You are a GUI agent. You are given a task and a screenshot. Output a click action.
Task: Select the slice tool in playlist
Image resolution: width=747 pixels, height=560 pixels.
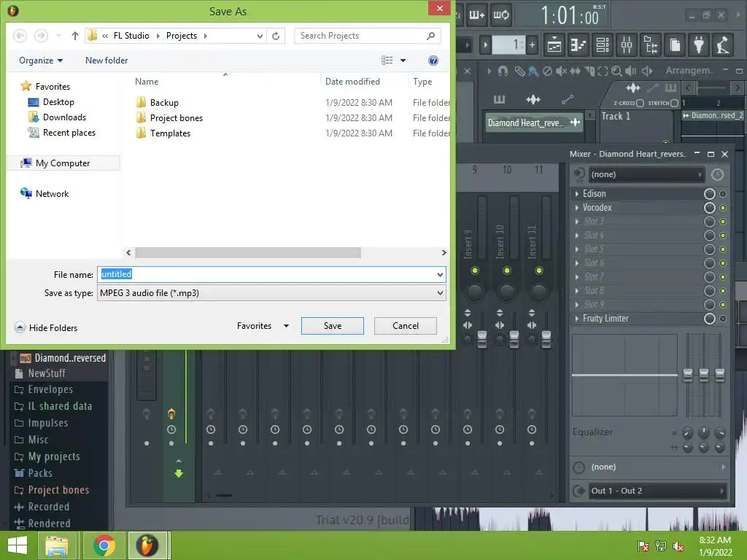coord(589,71)
